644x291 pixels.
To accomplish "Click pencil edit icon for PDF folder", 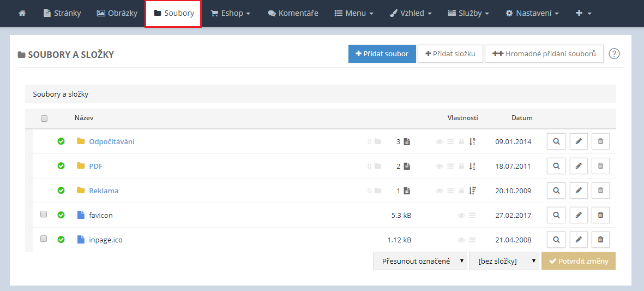I will (579, 166).
